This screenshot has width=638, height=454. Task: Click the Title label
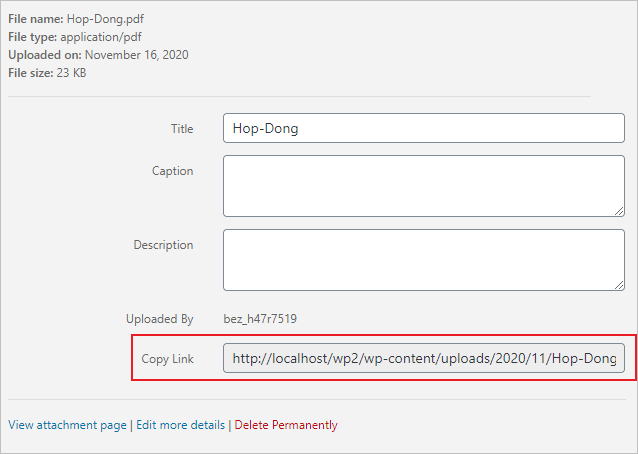coord(182,129)
